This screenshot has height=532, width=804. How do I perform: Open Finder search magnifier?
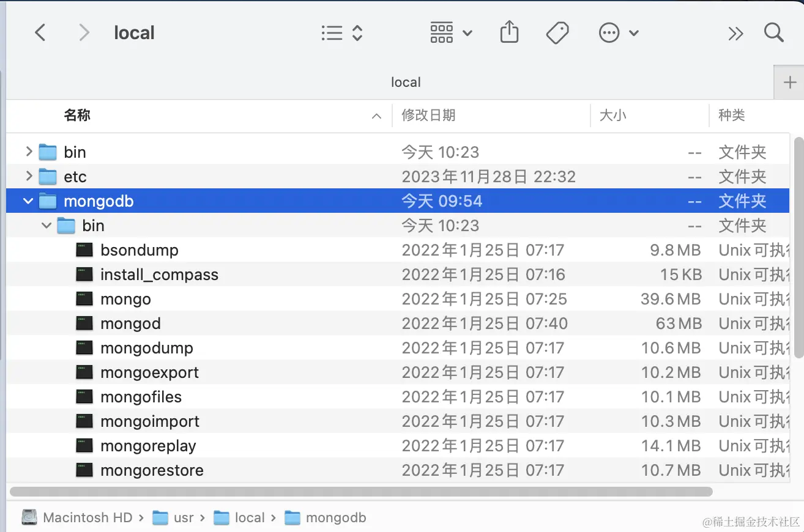tap(774, 32)
